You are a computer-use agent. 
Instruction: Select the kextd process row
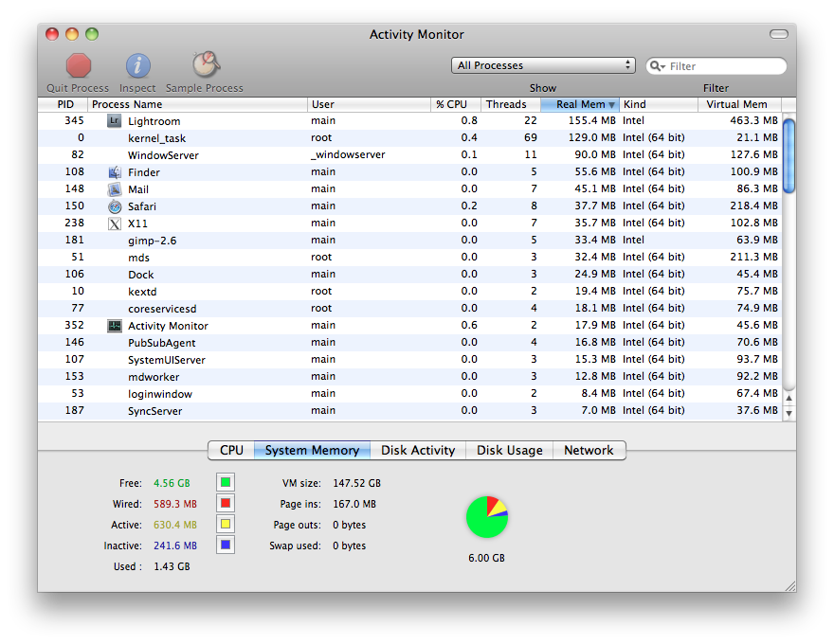(410, 291)
